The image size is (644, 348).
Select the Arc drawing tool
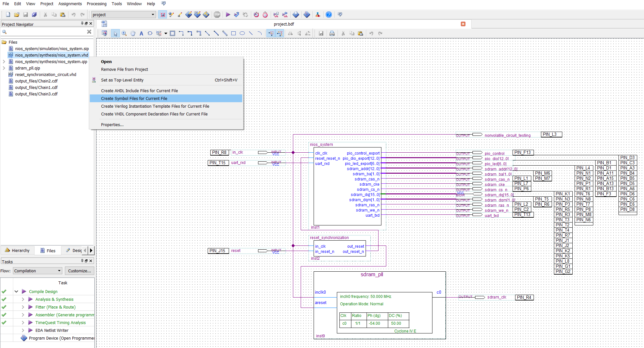click(260, 33)
